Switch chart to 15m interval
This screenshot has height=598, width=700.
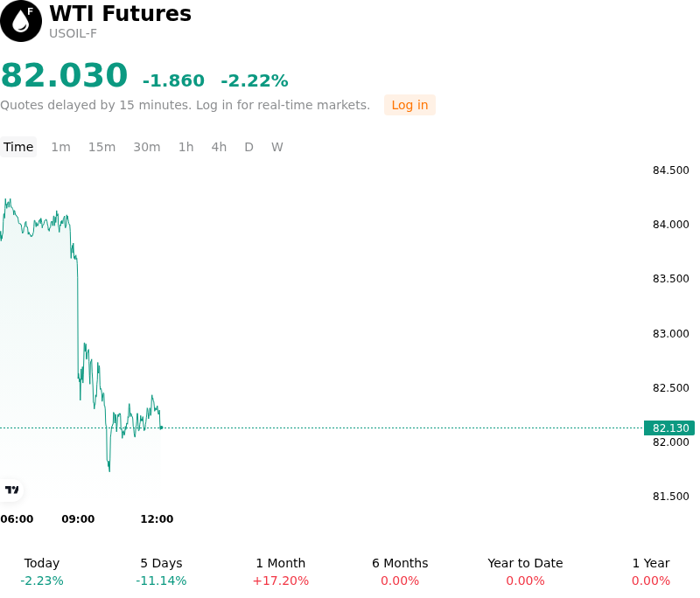tap(101, 147)
